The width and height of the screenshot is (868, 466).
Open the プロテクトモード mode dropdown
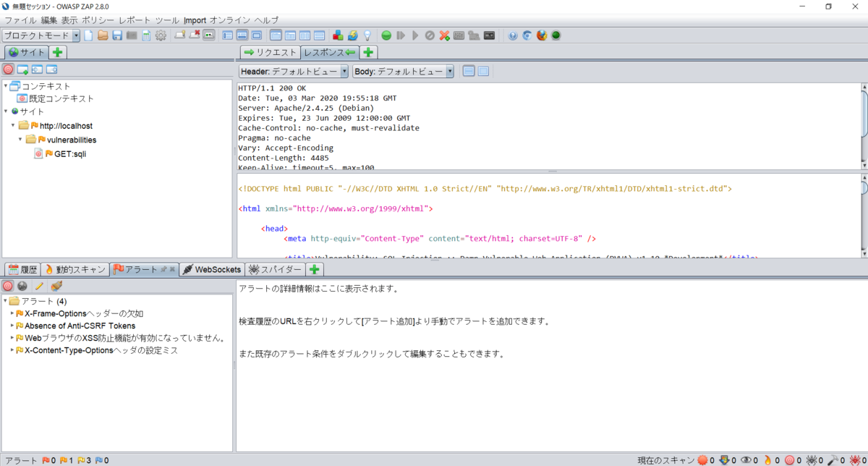click(41, 35)
